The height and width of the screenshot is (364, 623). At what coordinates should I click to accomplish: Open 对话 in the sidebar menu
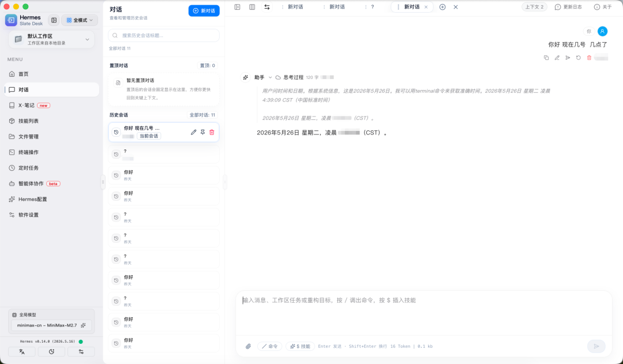pyautogui.click(x=52, y=89)
